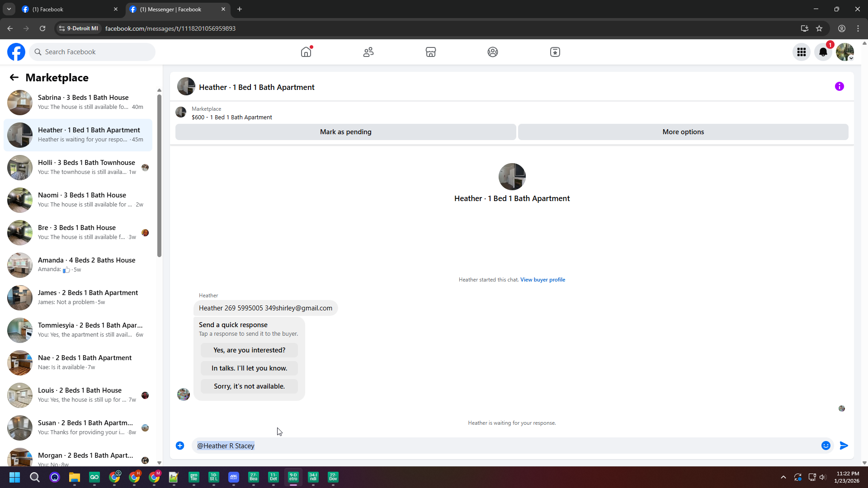Click the plus icon beside message input
868x488 pixels.
[180, 446]
